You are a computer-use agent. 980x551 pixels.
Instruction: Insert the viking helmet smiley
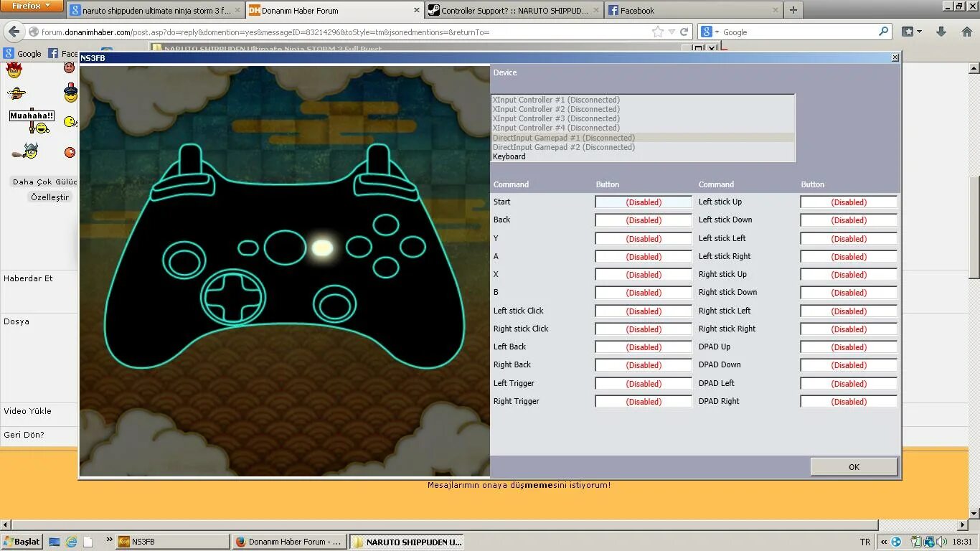point(26,151)
